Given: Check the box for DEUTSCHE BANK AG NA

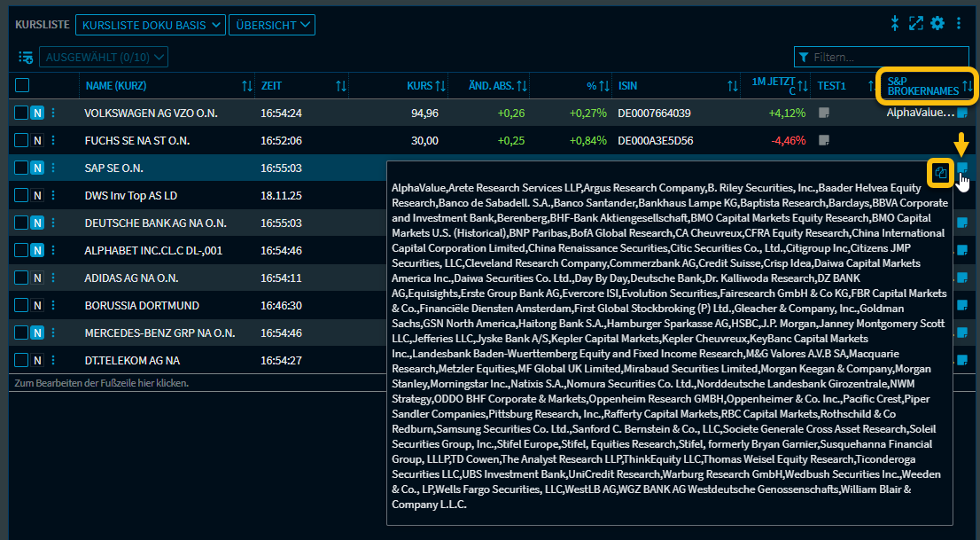Looking at the screenshot, I should point(22,223).
